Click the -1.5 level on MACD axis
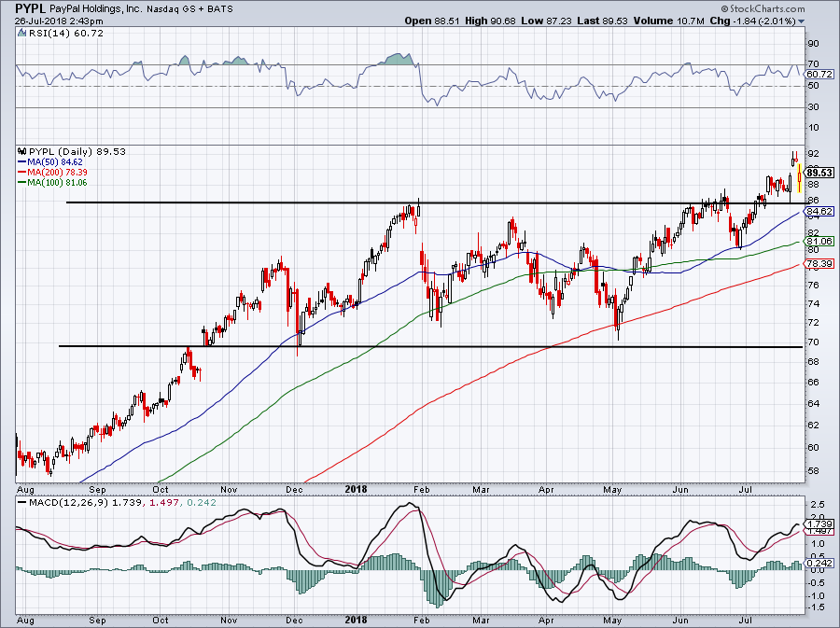This screenshot has width=840, height=628. click(x=817, y=608)
